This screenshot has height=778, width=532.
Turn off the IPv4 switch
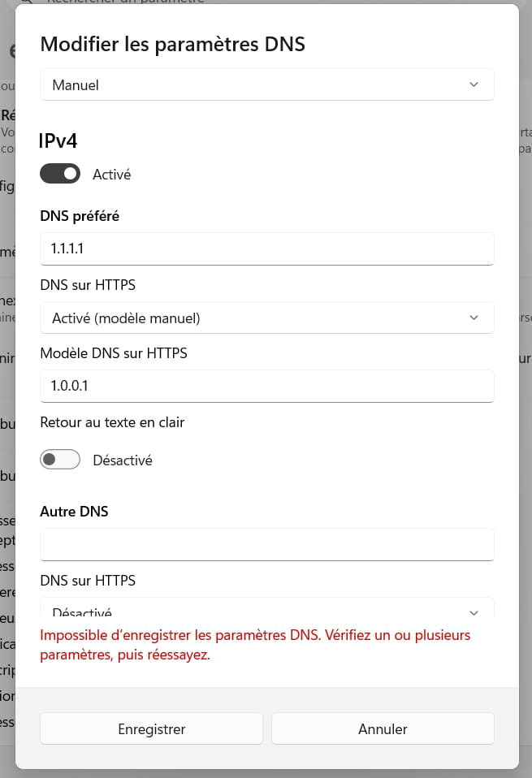60,174
